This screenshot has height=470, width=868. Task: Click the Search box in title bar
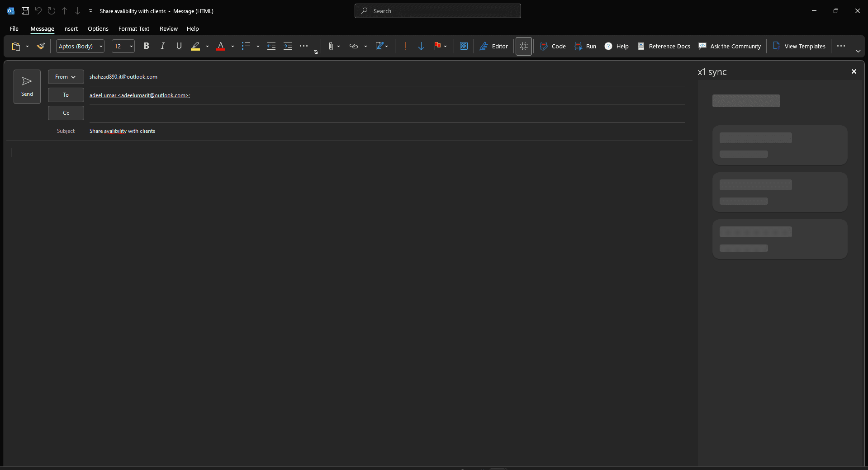coord(437,11)
